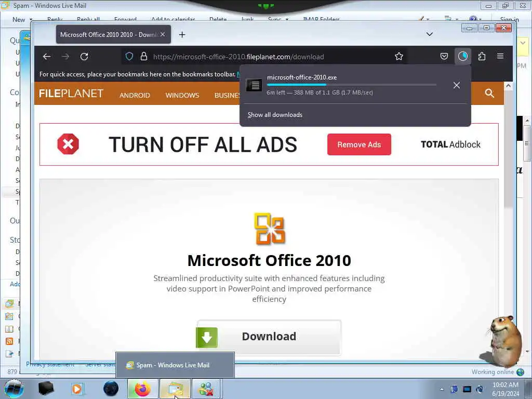Close the Microsoft Office 2010 tab
This screenshot has height=399, width=532.
pyautogui.click(x=163, y=34)
